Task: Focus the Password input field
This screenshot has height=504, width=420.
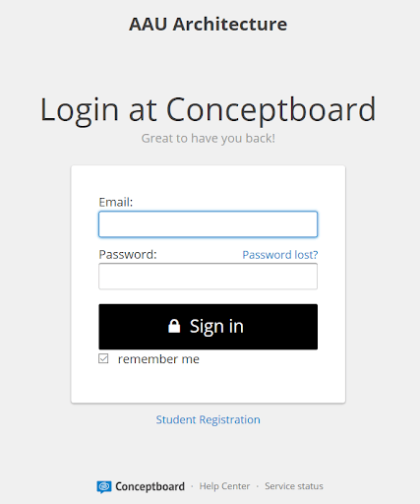Action: tap(208, 277)
